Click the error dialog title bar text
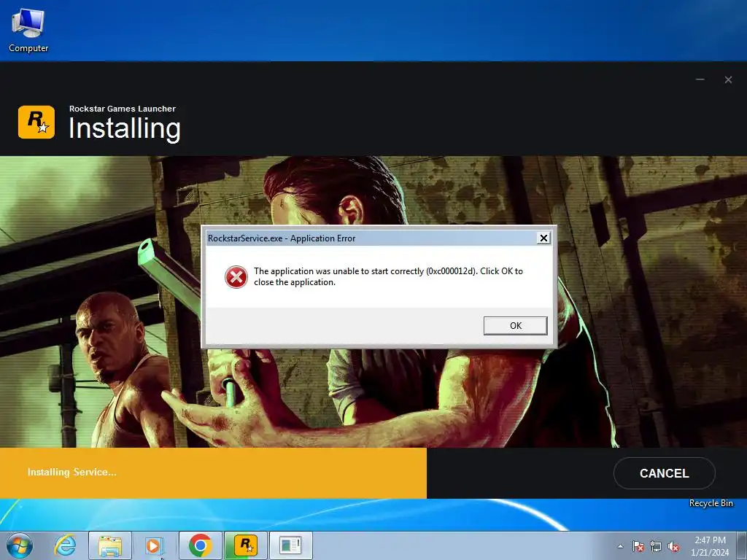747x560 pixels. click(x=282, y=238)
